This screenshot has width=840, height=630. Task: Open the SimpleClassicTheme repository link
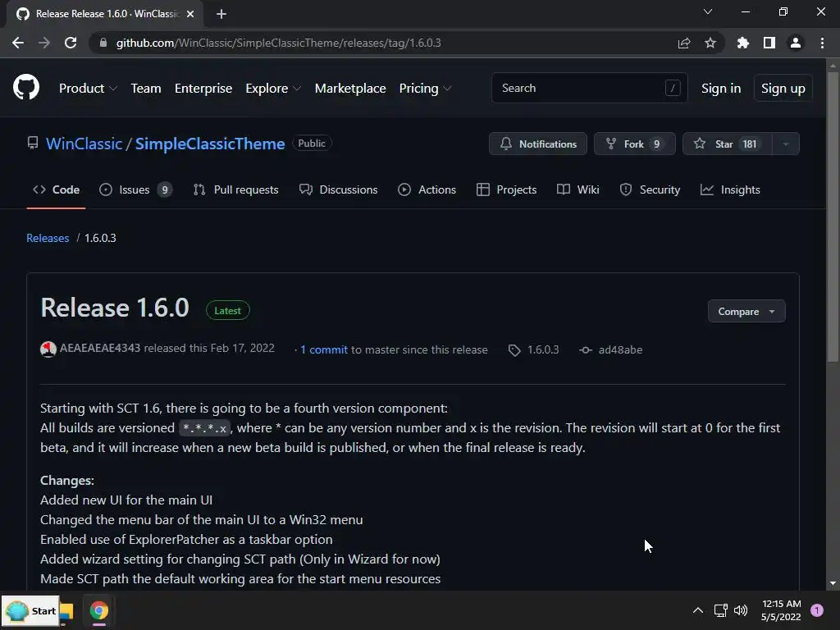(210, 144)
